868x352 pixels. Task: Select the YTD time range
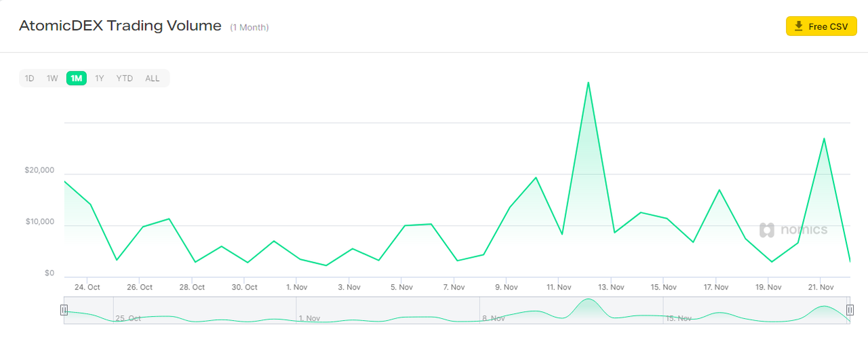pos(125,78)
